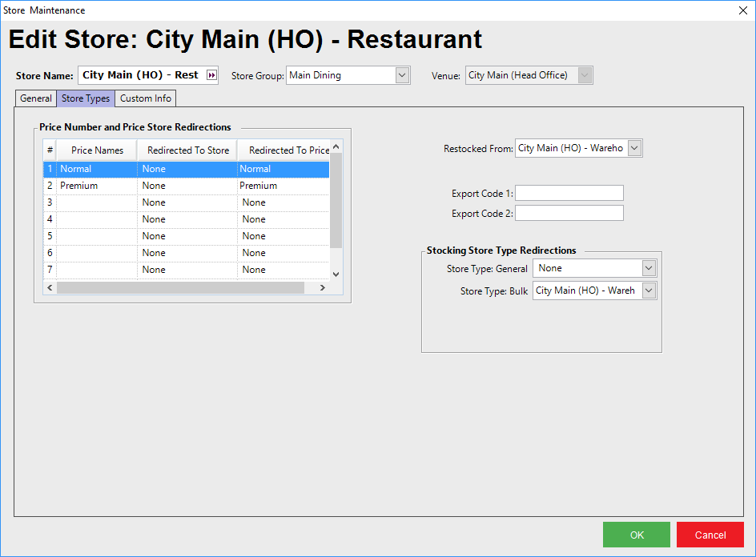
Task: Open Store Type: General dropdown
Action: (649, 268)
